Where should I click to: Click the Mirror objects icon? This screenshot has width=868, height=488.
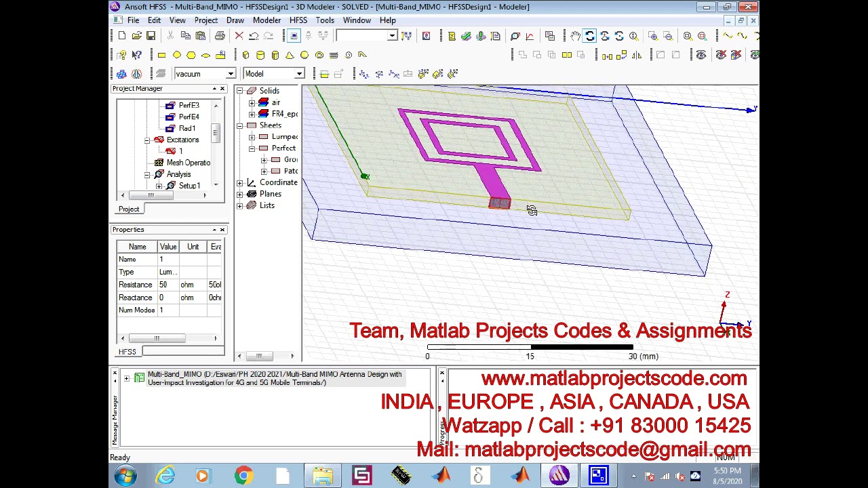tap(637, 55)
